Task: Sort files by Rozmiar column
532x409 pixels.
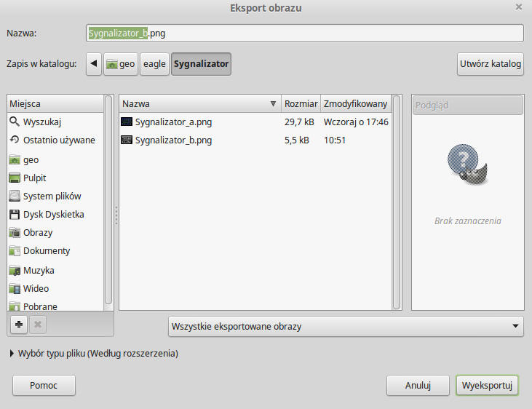Action: (299, 104)
